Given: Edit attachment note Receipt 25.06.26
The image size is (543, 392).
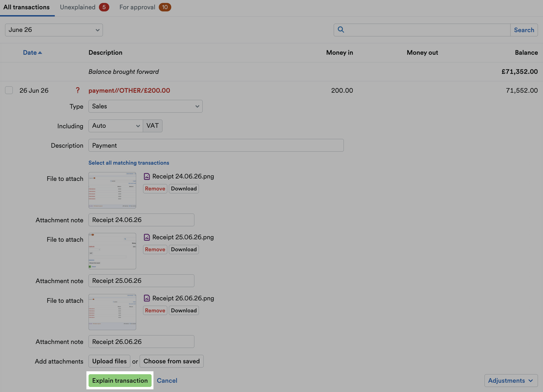Looking at the screenshot, I should pyautogui.click(x=141, y=281).
